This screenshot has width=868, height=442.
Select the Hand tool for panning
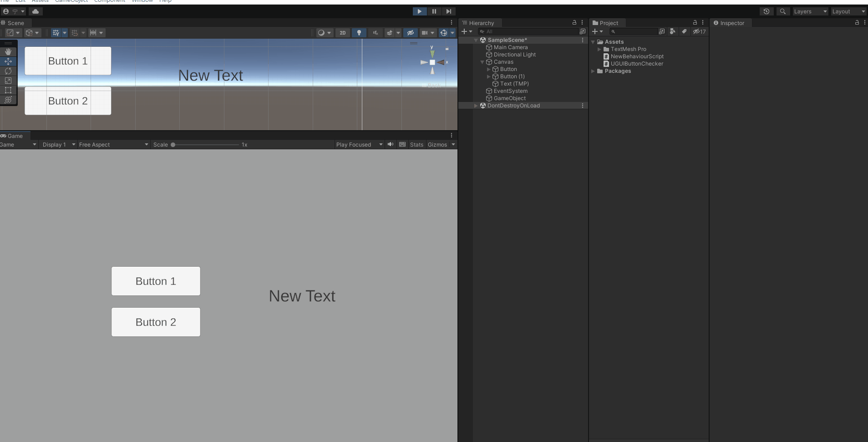(8, 51)
